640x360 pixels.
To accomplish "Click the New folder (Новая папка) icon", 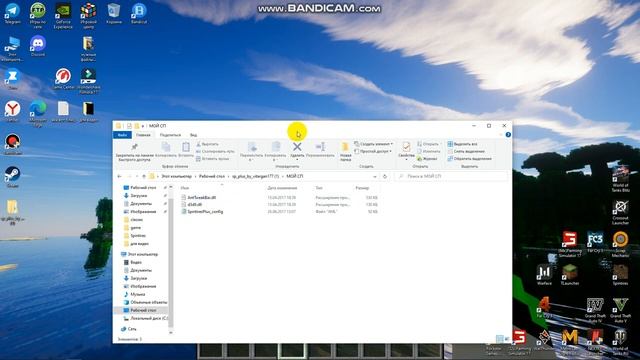I will pos(345,147).
